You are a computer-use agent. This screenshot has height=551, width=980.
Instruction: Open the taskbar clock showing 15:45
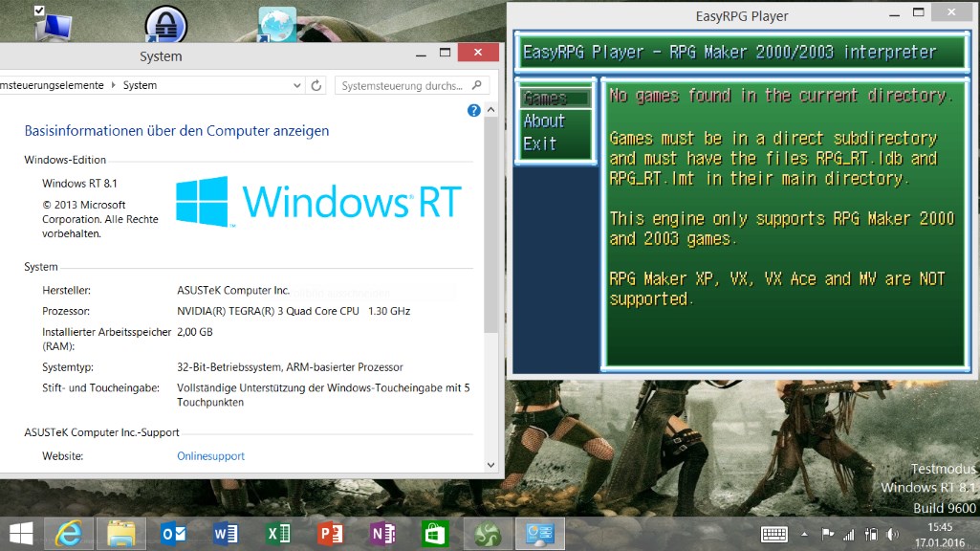940,535
